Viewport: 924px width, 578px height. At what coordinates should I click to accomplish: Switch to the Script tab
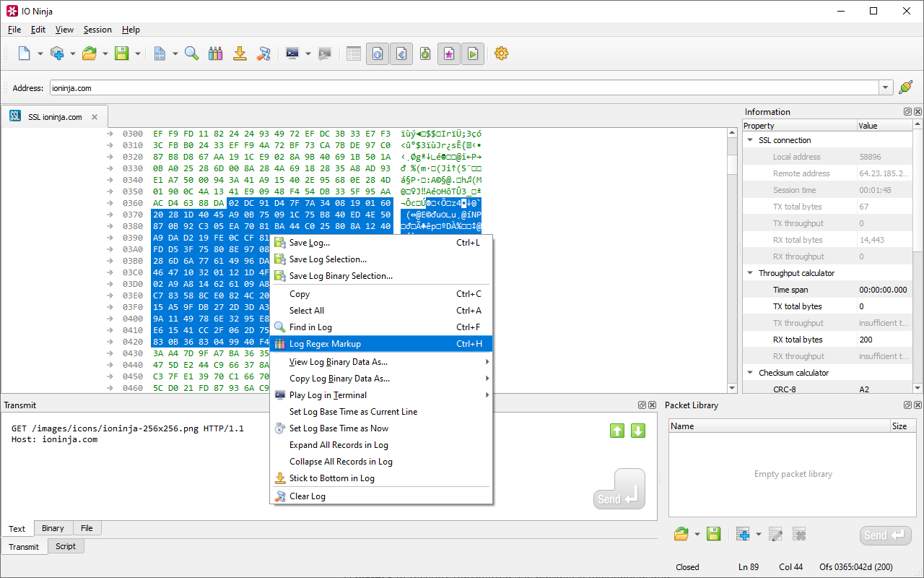click(x=66, y=546)
